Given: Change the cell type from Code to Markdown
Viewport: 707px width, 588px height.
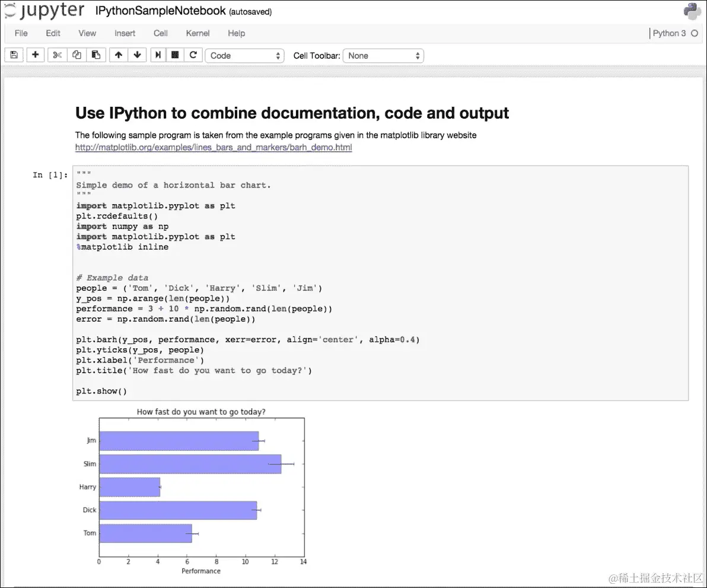Looking at the screenshot, I should pyautogui.click(x=245, y=55).
